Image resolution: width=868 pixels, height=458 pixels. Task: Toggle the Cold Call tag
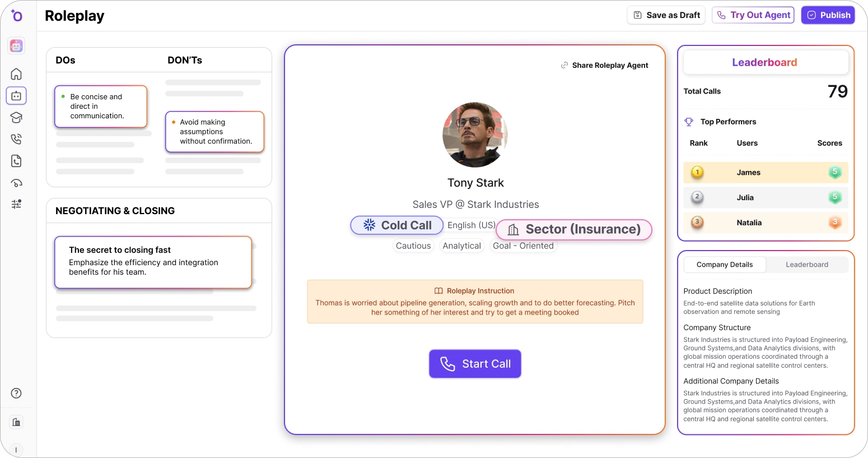396,225
